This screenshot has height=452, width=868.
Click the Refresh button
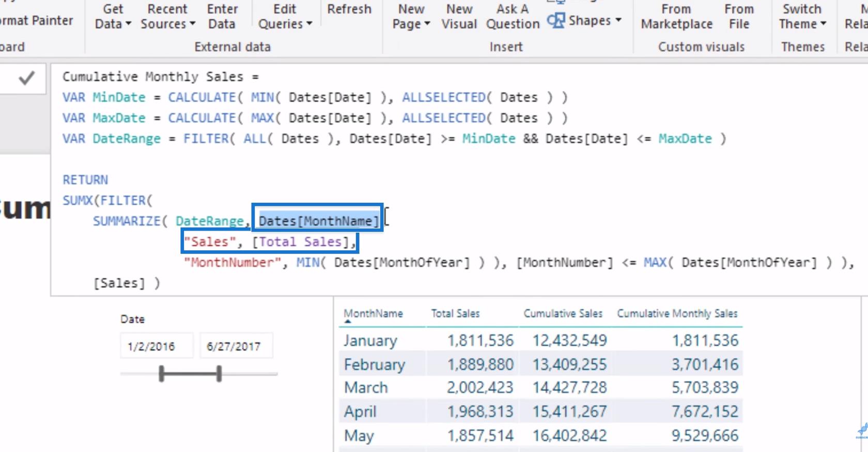pos(349,9)
